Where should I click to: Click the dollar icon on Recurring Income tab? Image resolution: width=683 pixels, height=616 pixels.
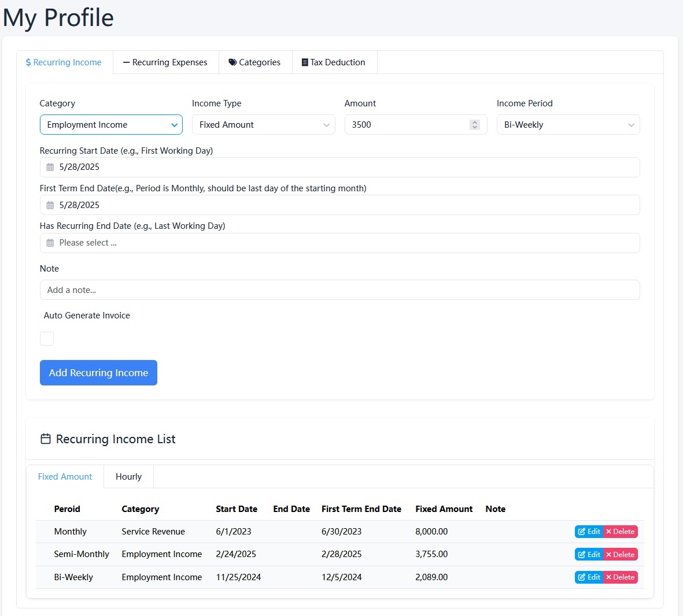click(x=28, y=62)
